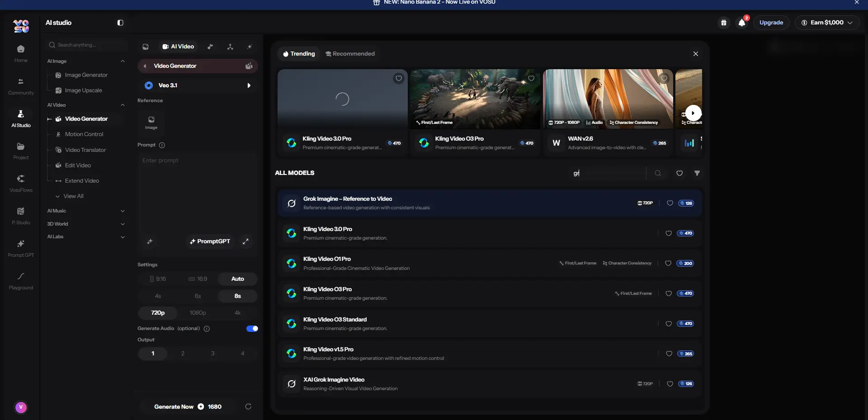Open the Veo 3.1 model selector

pos(198,85)
